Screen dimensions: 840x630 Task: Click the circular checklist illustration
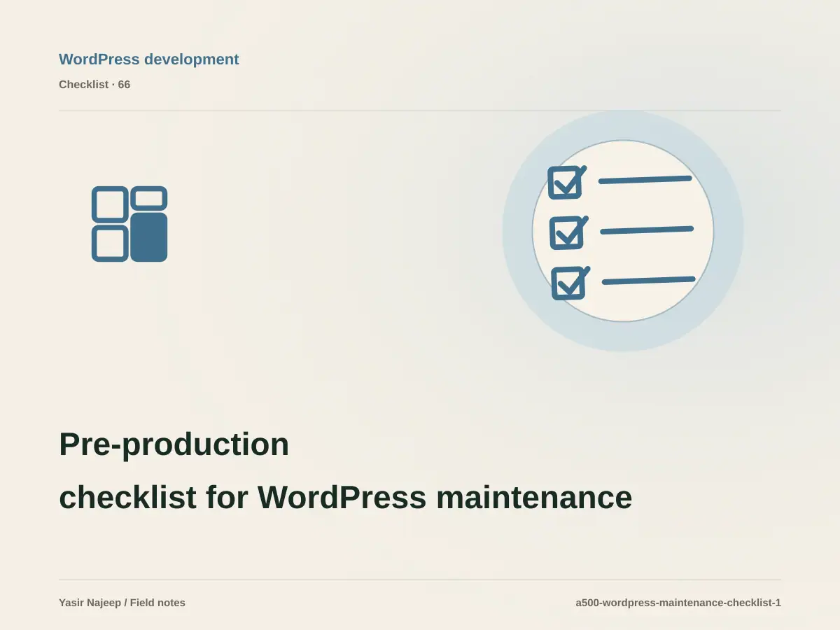point(623,231)
